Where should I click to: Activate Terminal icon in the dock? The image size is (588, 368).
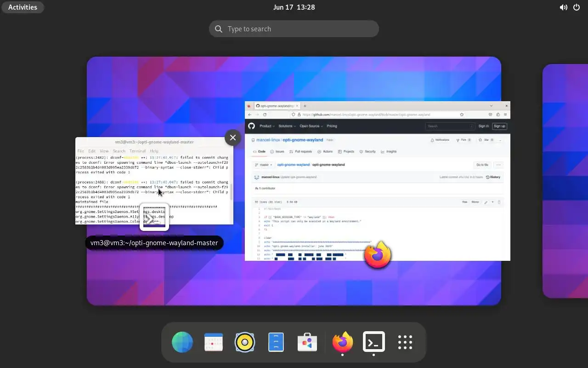pos(374,342)
